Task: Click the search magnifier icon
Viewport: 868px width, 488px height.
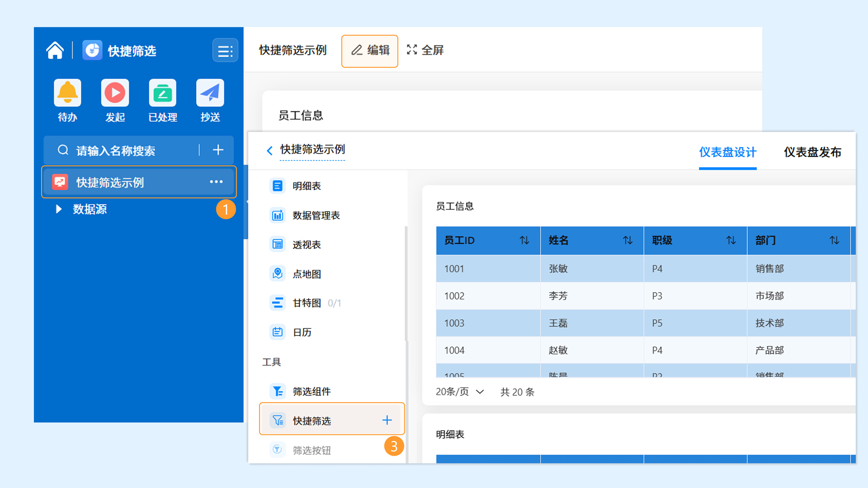Action: pyautogui.click(x=63, y=150)
